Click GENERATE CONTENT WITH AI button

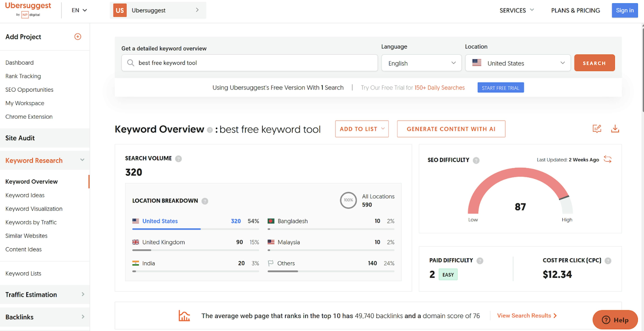click(x=451, y=129)
